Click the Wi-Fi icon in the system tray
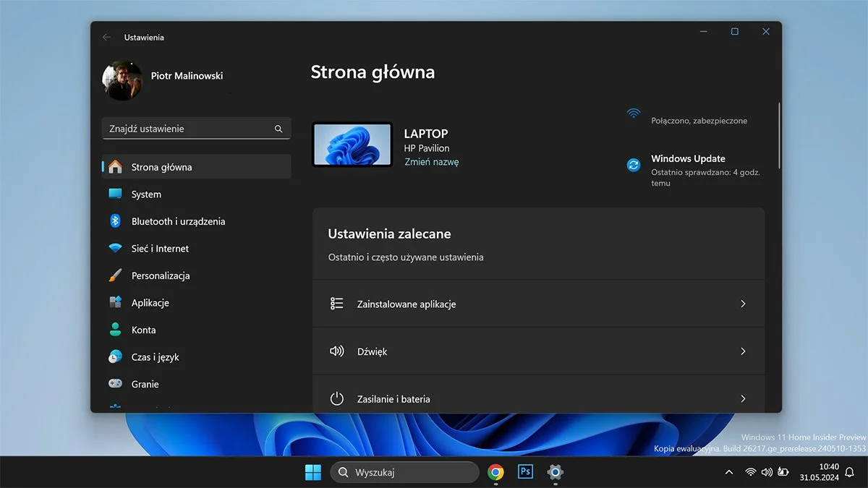This screenshot has width=868, height=488. coord(750,471)
